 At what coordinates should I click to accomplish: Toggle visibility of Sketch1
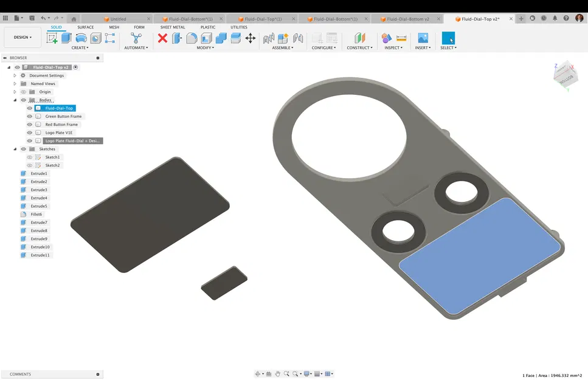pos(29,157)
